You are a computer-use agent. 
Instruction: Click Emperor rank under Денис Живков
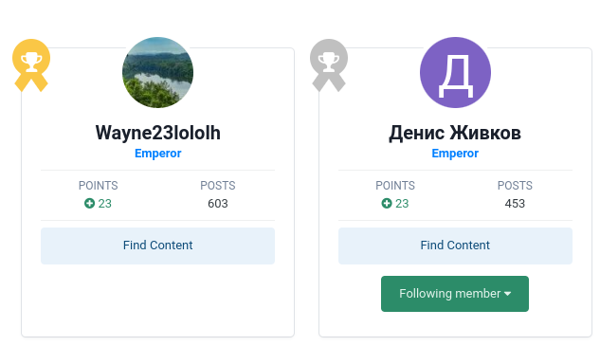point(455,154)
